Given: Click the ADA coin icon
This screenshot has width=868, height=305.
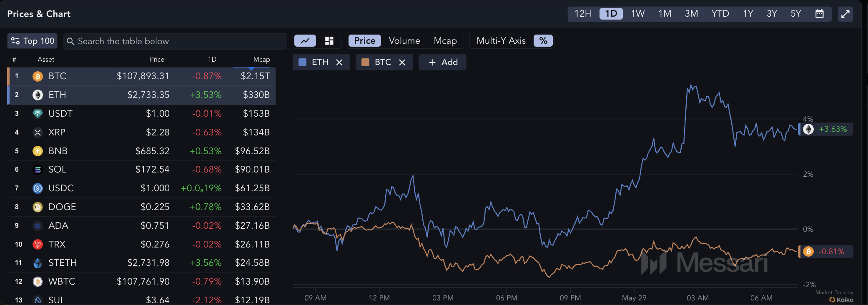Looking at the screenshot, I should 38,226.
